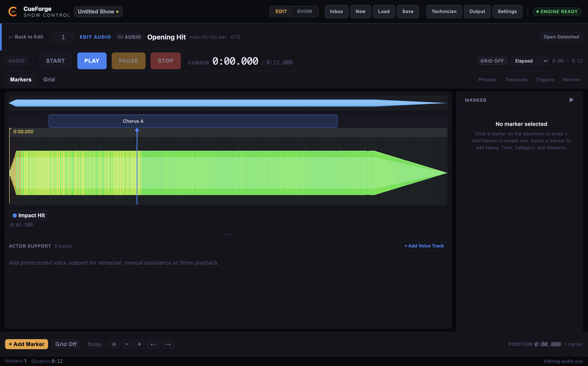Toggle the GRID OFF pill in the transport bar
The width and height of the screenshot is (588, 366).
coord(492,61)
